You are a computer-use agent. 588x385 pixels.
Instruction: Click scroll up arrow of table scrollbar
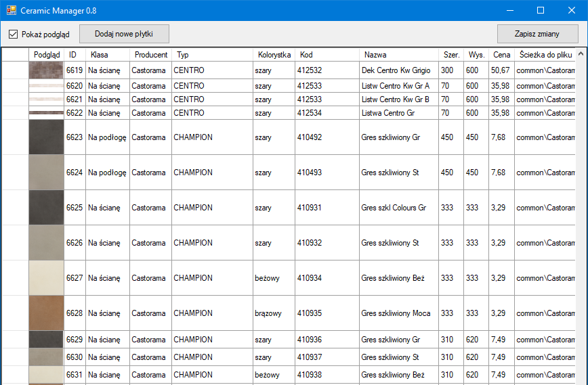click(x=581, y=54)
